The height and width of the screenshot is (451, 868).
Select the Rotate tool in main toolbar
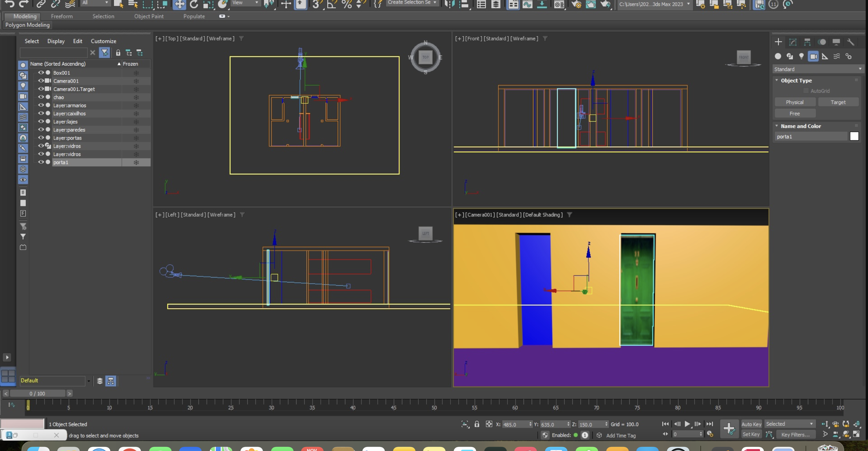pos(194,4)
